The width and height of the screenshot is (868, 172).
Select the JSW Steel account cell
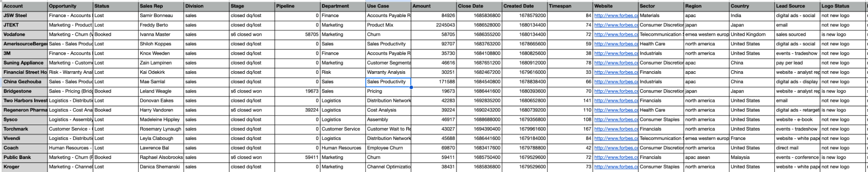click(24, 16)
